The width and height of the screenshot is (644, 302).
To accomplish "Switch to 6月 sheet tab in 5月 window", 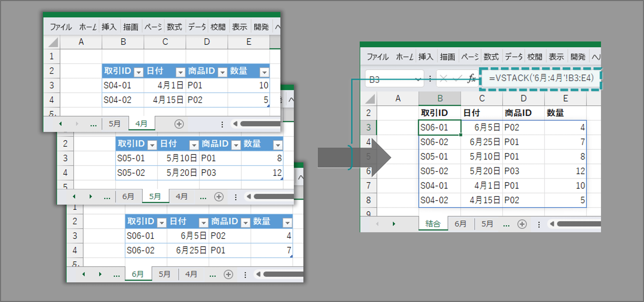I will click(128, 197).
